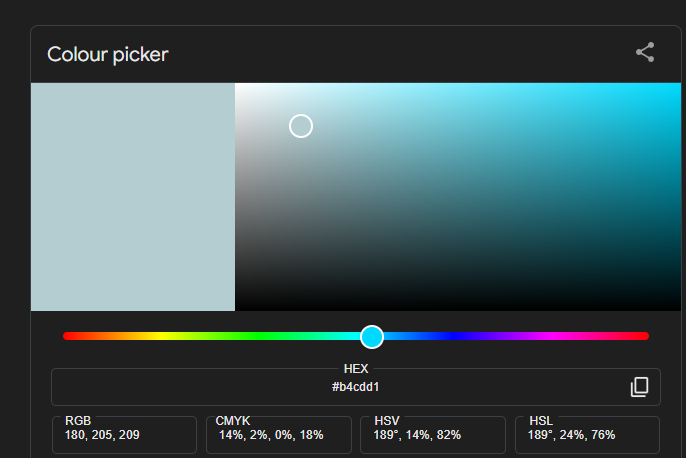Click the 'CMYK' label text
The height and width of the screenshot is (458, 686).
[x=233, y=421]
